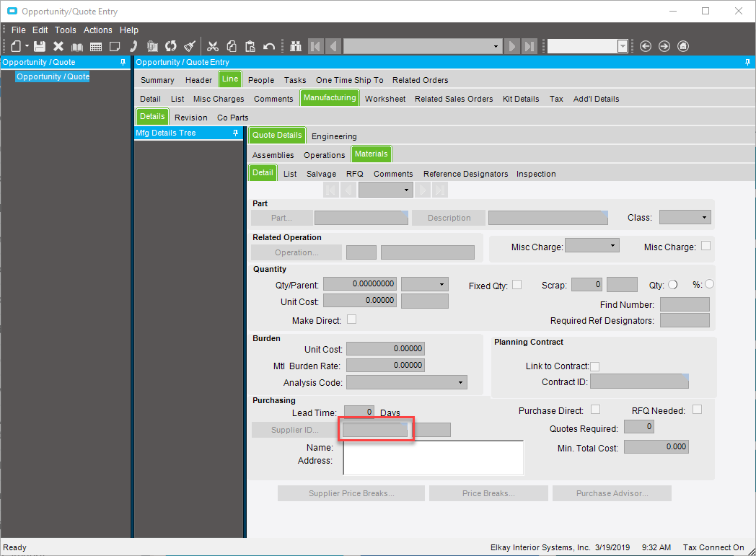Image resolution: width=756 pixels, height=556 pixels.
Task: Toggle Link to Contract checkbox
Action: click(595, 366)
